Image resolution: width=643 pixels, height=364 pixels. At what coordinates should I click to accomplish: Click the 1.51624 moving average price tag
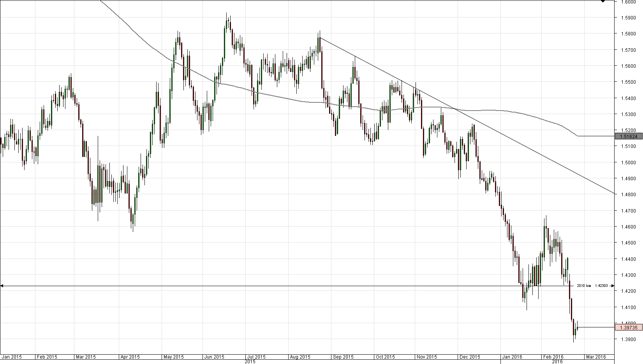628,136
